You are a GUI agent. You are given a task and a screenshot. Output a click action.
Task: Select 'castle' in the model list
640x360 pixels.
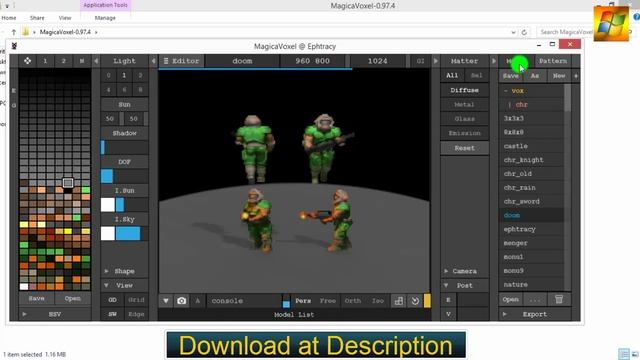(531, 146)
